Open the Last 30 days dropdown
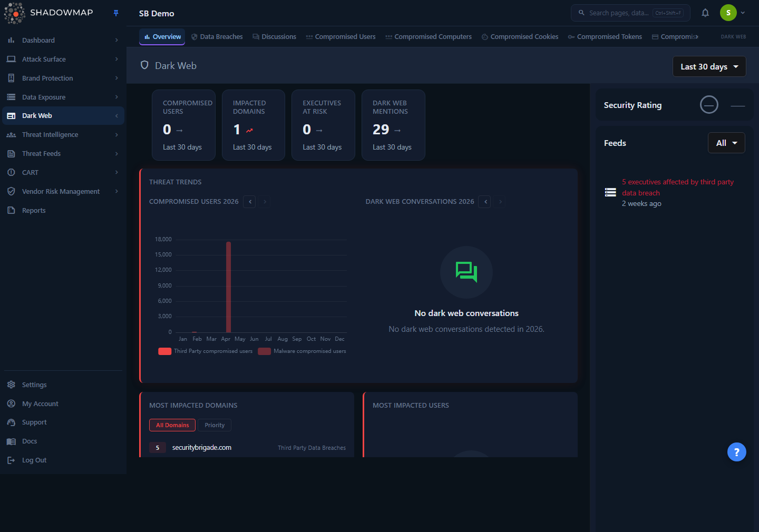This screenshot has height=532, width=759. [x=709, y=66]
